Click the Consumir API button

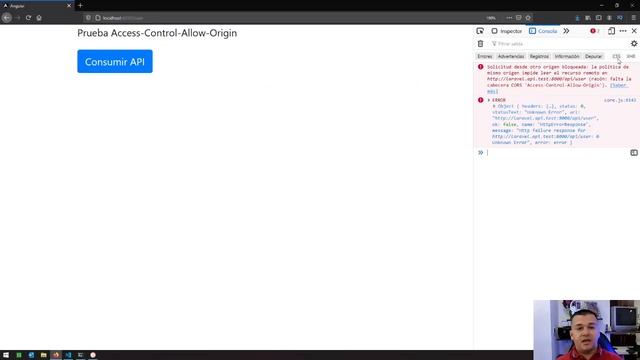point(115,61)
